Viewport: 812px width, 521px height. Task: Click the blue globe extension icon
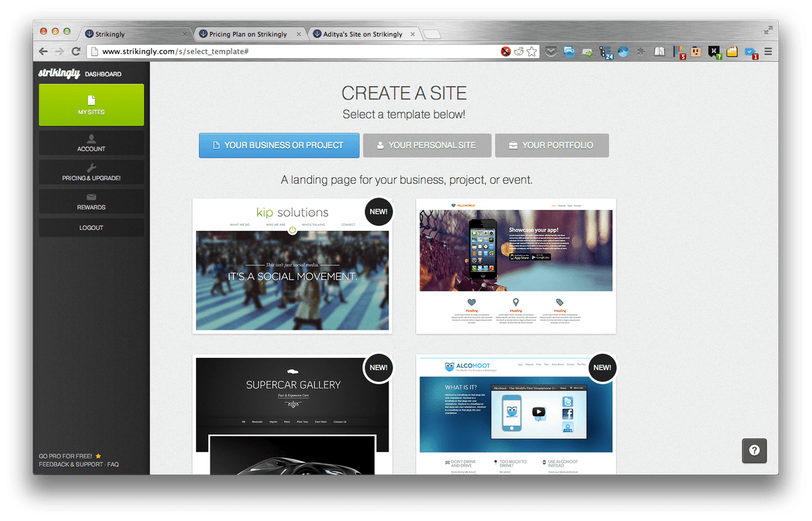click(623, 51)
